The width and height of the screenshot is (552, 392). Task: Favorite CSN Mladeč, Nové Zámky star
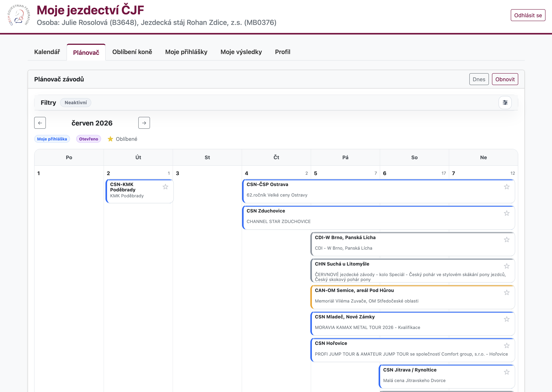[507, 319]
